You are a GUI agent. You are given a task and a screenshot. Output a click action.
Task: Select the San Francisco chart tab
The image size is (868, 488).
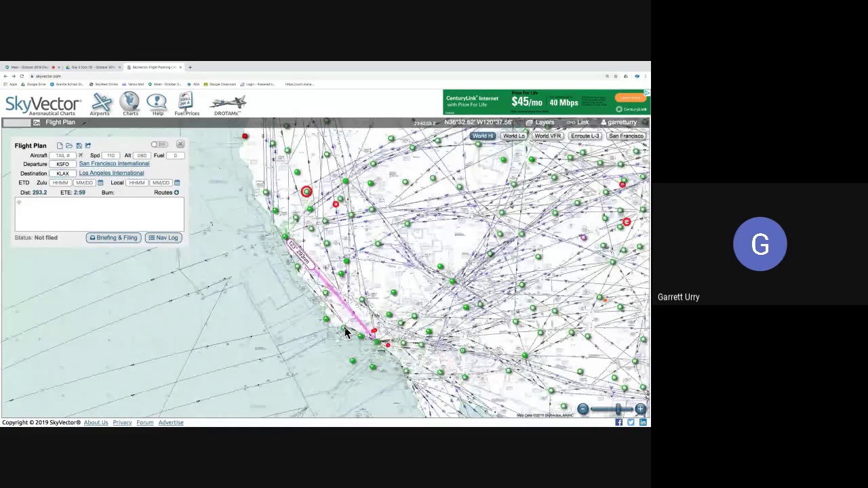[x=626, y=136]
